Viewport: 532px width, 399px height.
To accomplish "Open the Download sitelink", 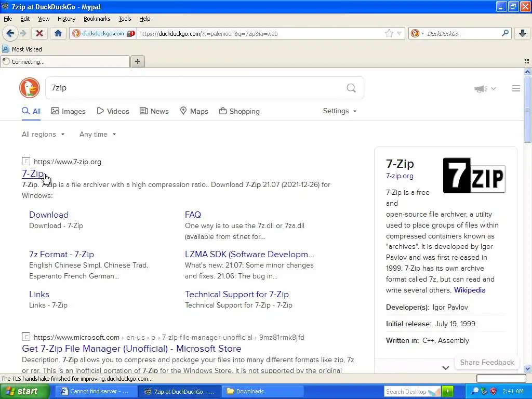I will 49,215.
